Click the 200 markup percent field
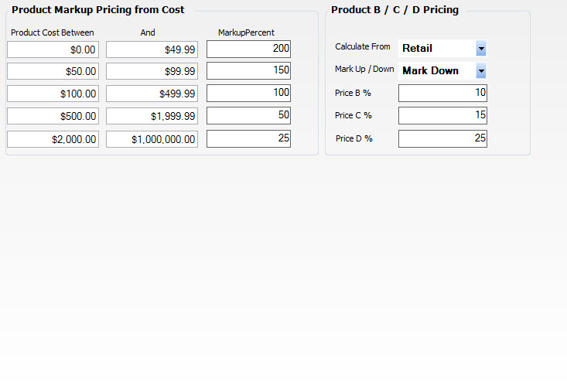 pos(248,49)
